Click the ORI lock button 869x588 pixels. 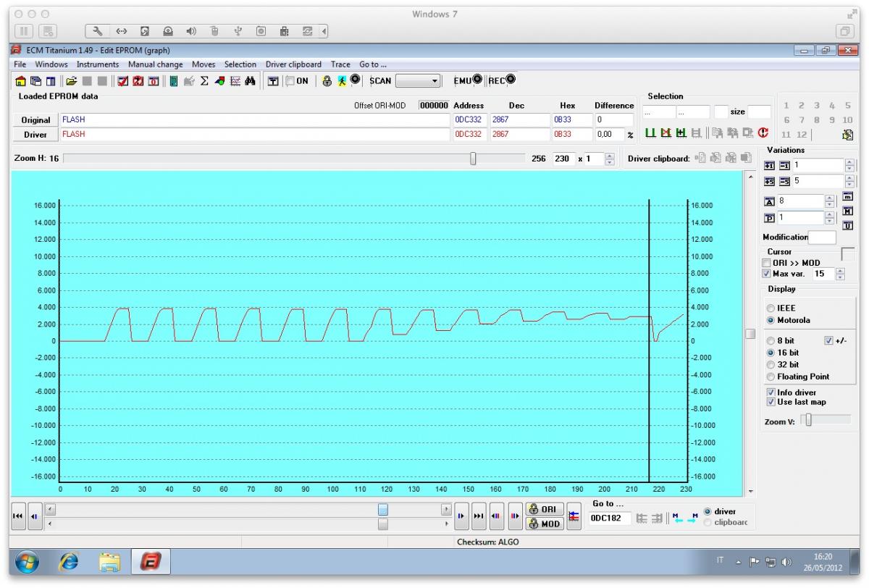tap(545, 508)
